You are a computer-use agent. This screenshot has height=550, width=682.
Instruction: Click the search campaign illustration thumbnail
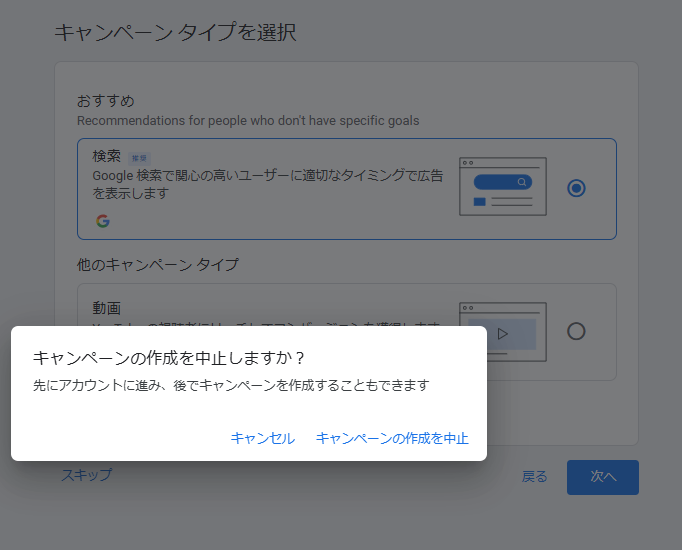coord(503,187)
